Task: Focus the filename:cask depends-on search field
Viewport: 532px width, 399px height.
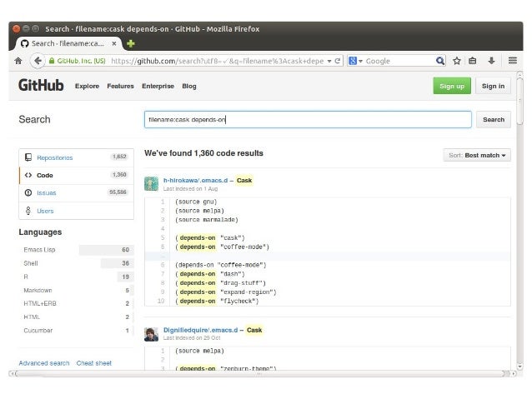Action: [x=308, y=119]
